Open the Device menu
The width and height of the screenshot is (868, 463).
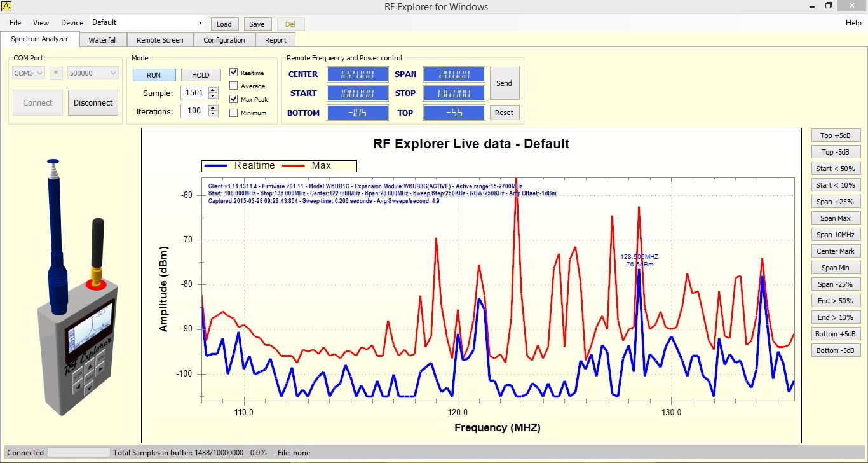72,23
